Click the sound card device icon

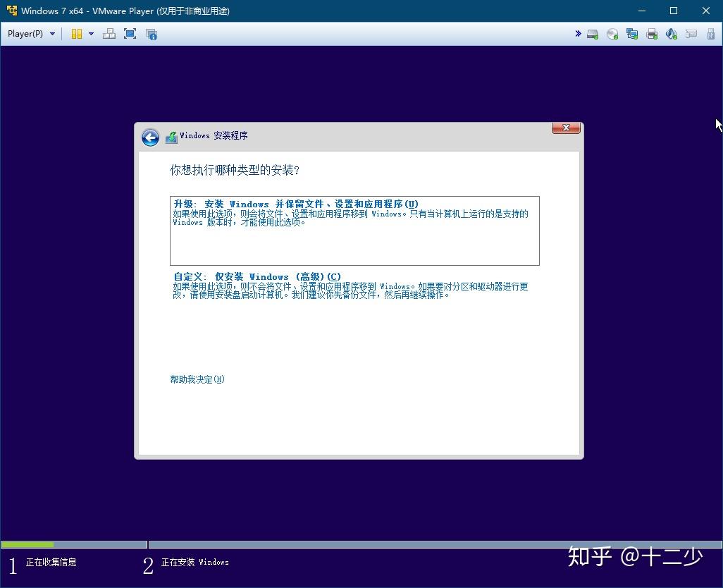pos(672,34)
